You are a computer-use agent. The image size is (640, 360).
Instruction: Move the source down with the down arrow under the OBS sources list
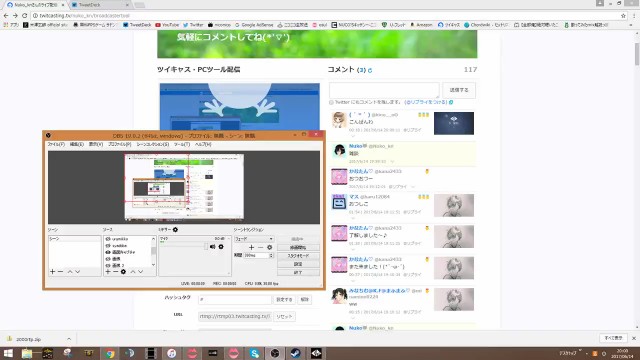click(x=140, y=271)
